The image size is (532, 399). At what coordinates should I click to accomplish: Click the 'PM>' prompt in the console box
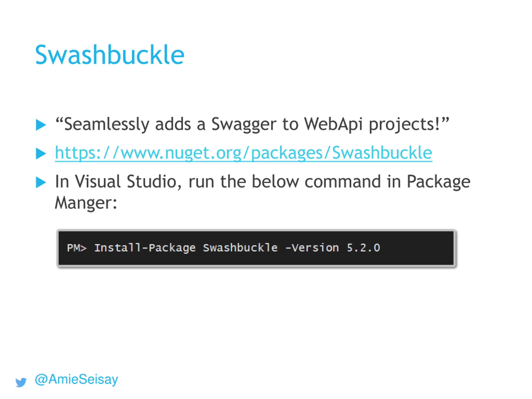(77, 248)
